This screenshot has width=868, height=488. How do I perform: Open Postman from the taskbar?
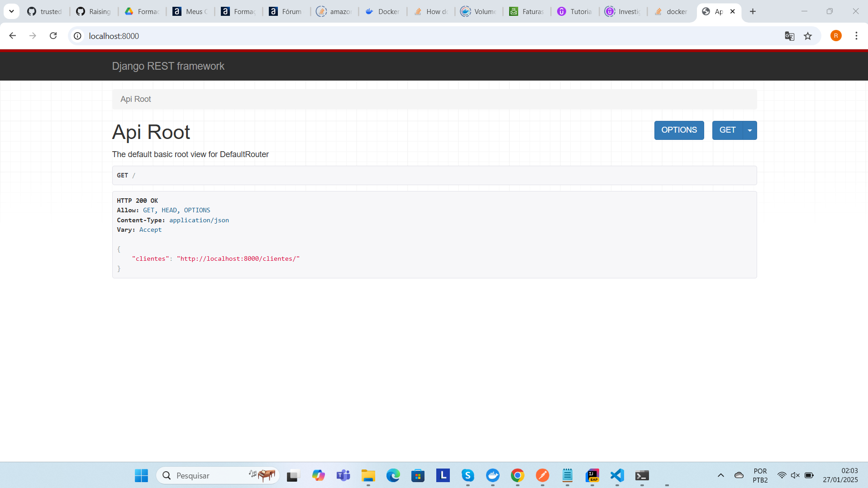pyautogui.click(x=542, y=475)
